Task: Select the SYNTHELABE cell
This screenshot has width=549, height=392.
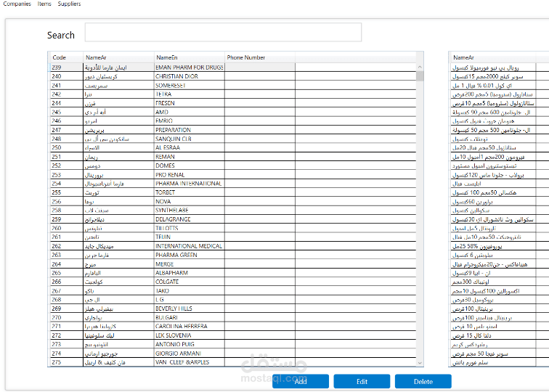Action: [x=190, y=211]
